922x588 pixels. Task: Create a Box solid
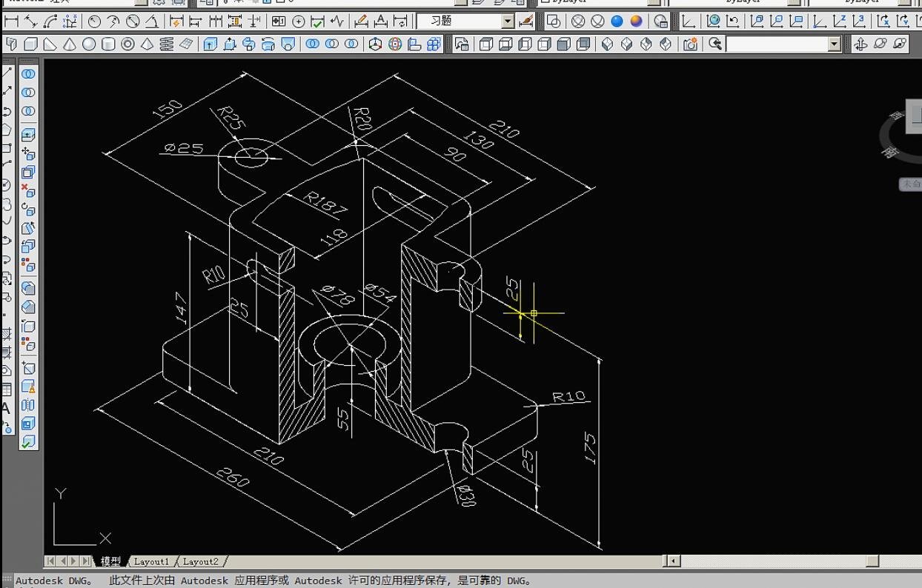click(31, 44)
